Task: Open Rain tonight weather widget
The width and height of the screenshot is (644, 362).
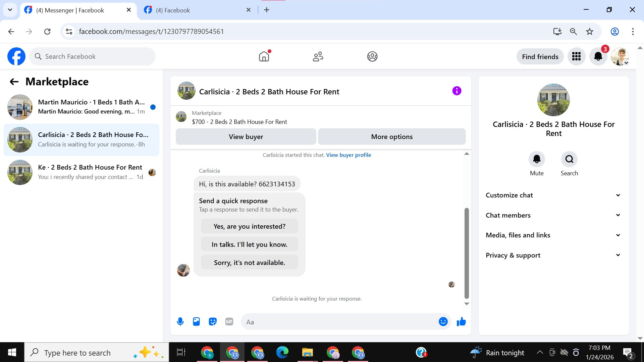Action: 497,352
